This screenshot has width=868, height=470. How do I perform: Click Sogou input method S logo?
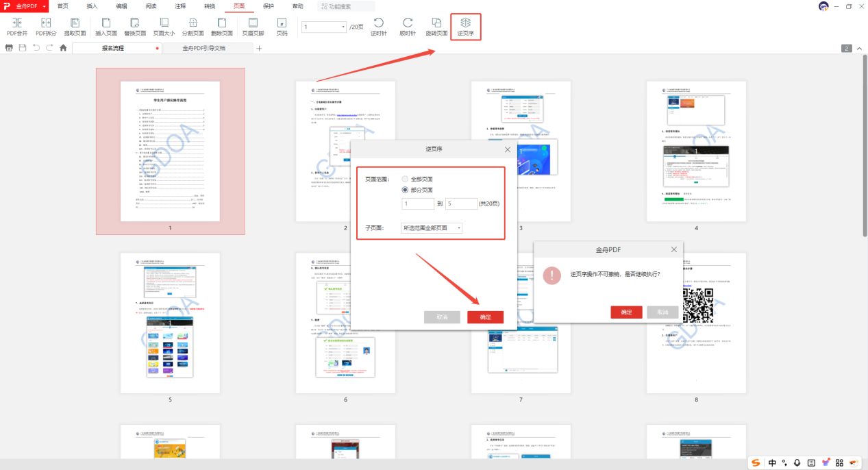[756, 462]
